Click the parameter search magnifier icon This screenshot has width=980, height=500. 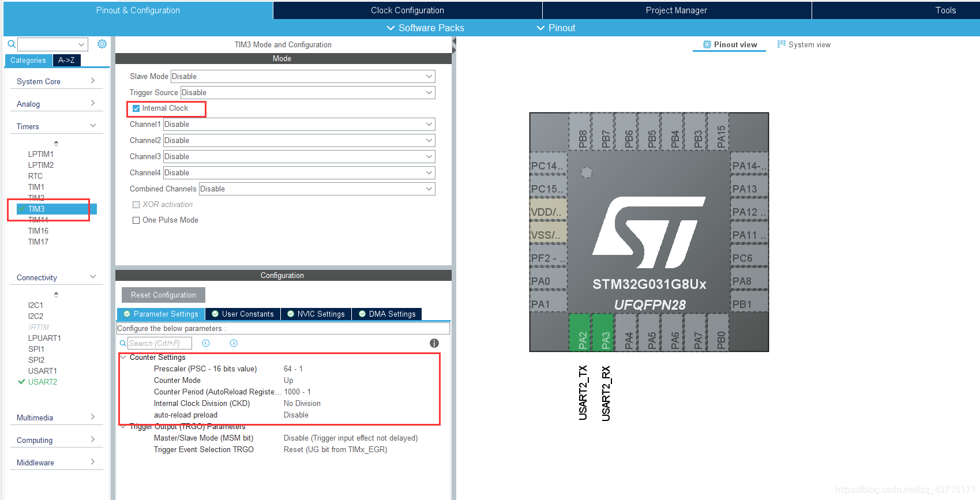coord(123,343)
